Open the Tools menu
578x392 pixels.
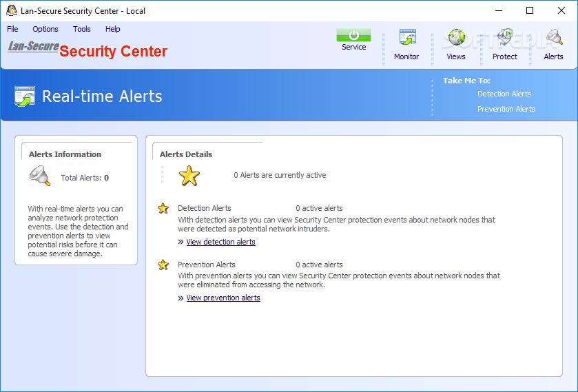(82, 29)
